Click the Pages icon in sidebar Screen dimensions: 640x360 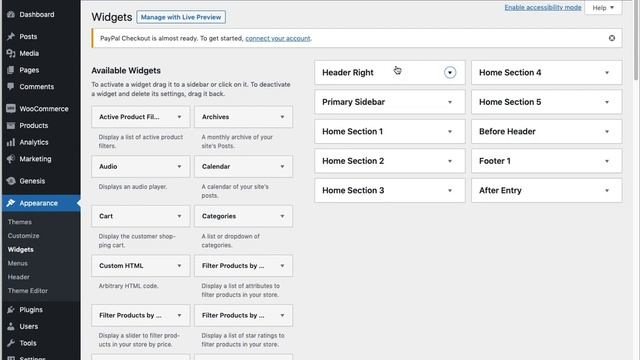tap(11, 70)
